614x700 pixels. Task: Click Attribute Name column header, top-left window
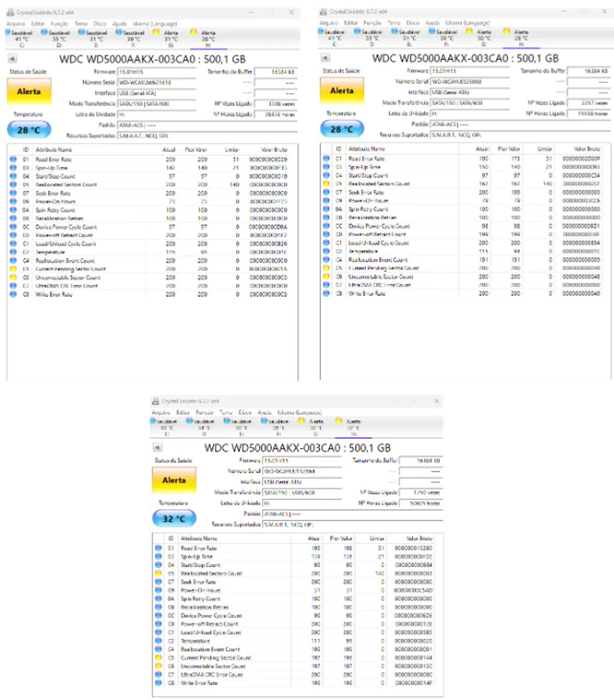point(54,149)
